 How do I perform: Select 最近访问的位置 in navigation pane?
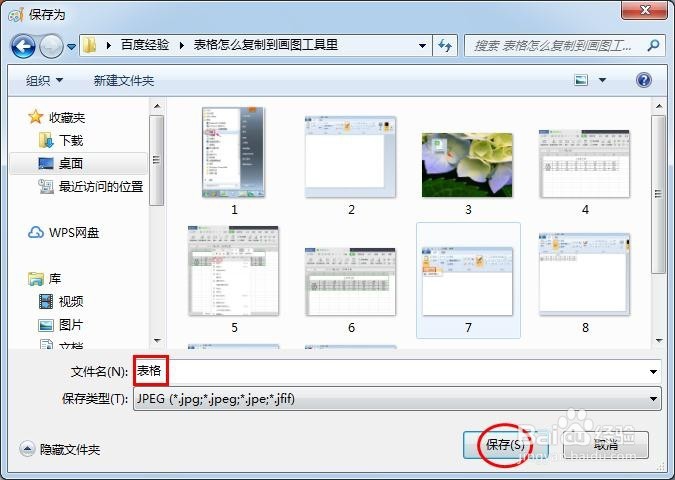pos(101,186)
